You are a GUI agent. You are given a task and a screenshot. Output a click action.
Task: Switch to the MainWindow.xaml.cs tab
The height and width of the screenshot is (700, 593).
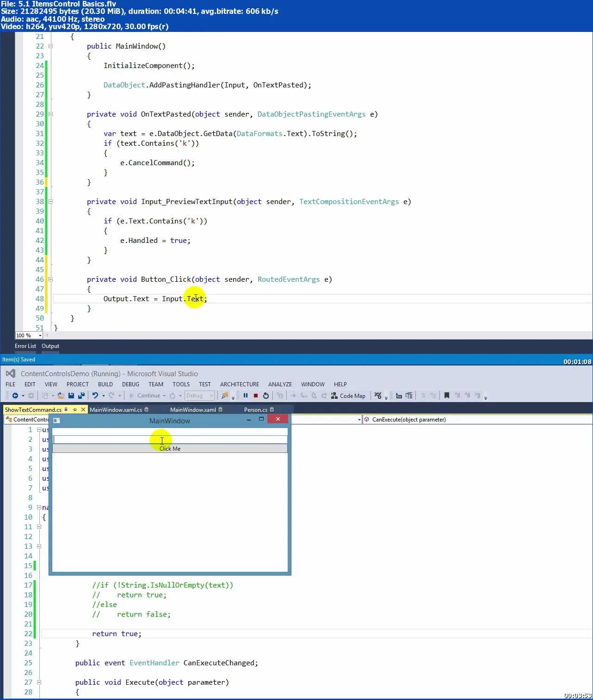pos(116,410)
